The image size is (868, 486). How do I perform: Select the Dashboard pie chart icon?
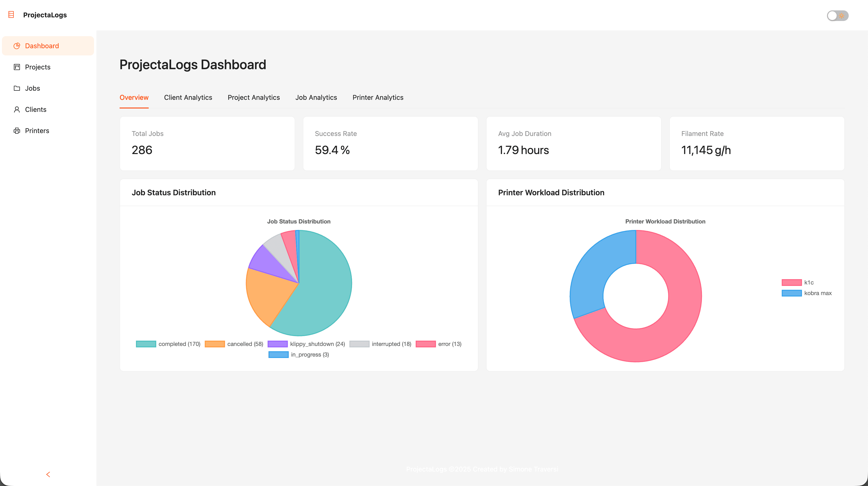click(x=16, y=46)
